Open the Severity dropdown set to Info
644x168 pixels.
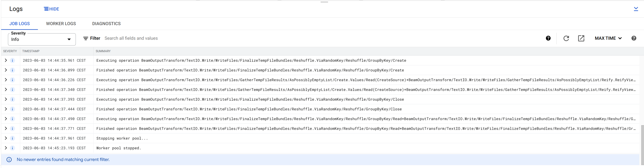tap(42, 40)
